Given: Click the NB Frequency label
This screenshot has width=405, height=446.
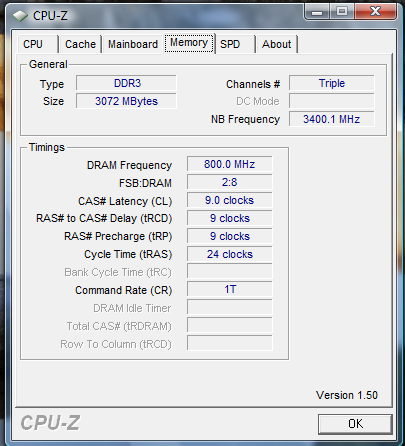Looking at the screenshot, I should click(245, 119).
